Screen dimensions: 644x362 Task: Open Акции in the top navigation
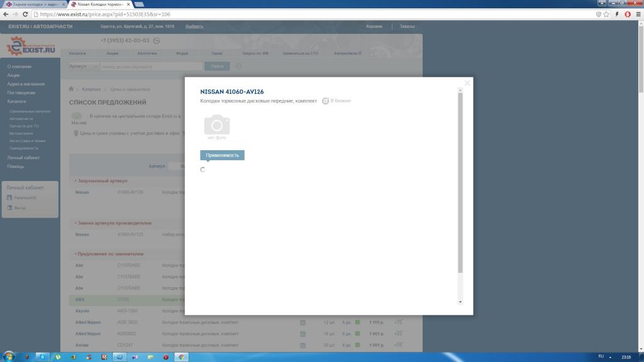click(x=112, y=53)
